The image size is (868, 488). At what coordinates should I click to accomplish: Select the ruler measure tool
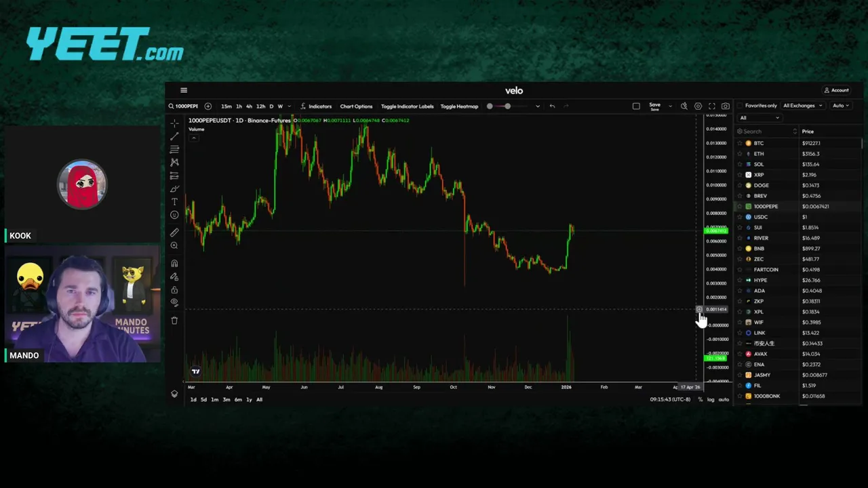(x=174, y=232)
